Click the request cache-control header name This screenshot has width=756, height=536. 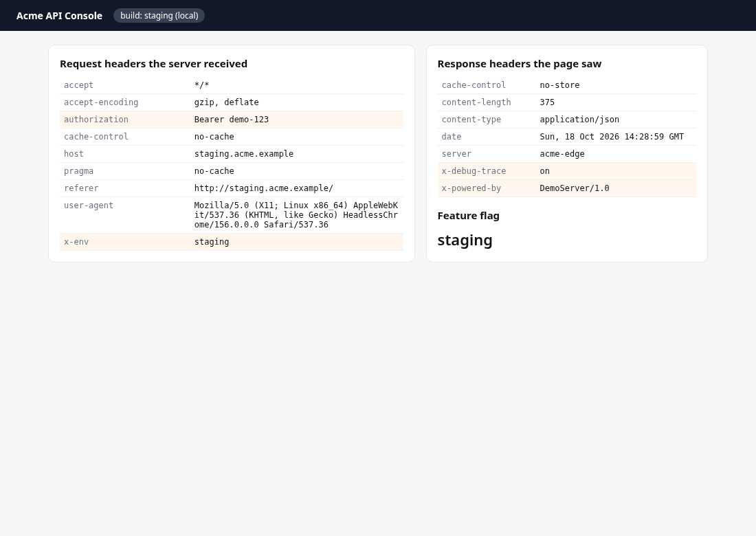(96, 137)
